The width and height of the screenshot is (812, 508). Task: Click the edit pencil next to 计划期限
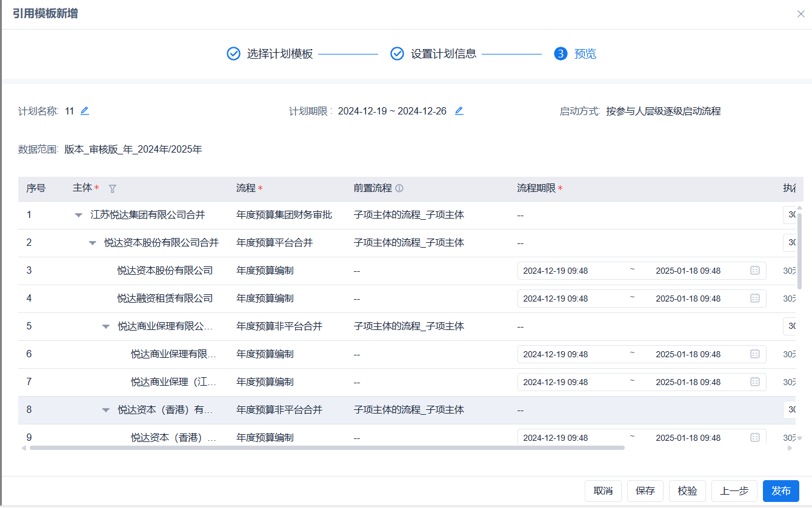[459, 111]
